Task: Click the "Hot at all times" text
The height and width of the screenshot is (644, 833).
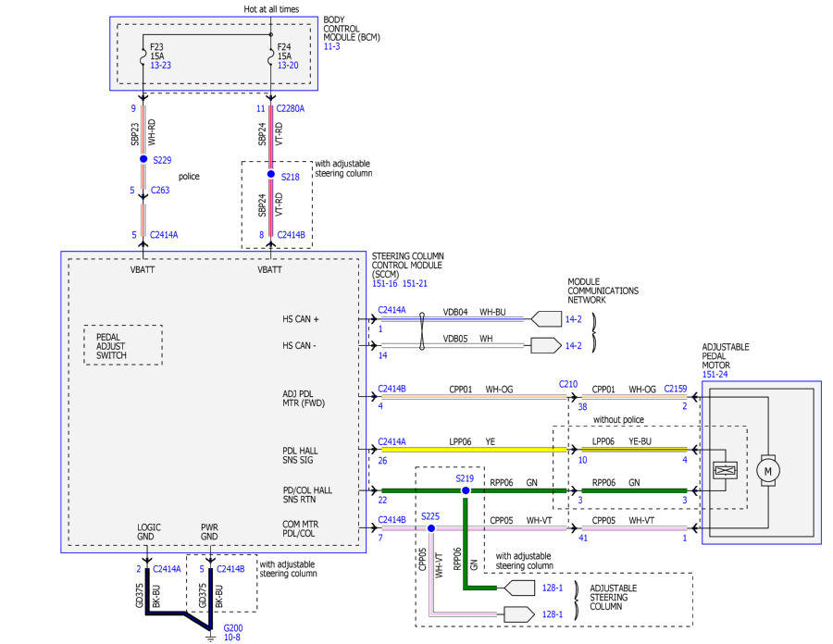Action: click(x=271, y=9)
